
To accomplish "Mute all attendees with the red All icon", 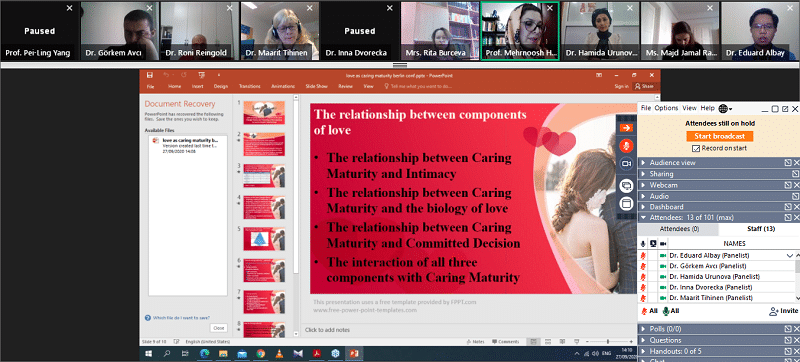I will coord(649,311).
